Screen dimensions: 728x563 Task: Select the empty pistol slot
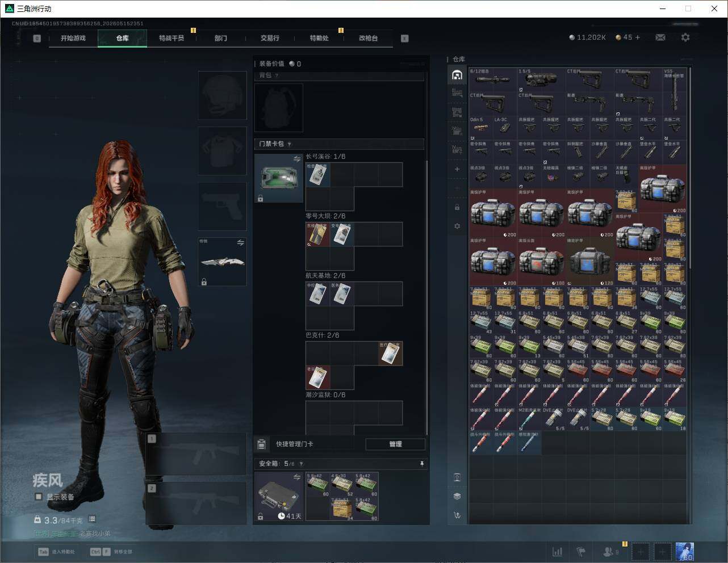(x=223, y=207)
